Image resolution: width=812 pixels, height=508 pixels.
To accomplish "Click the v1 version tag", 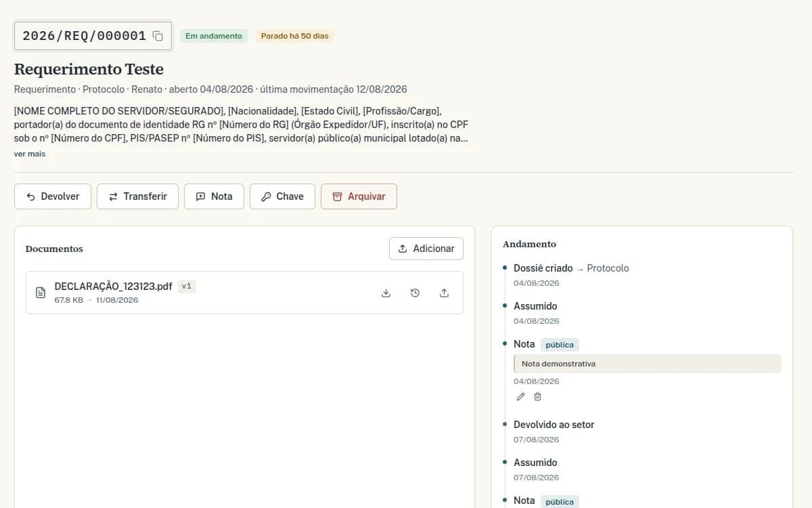I will click(187, 287).
